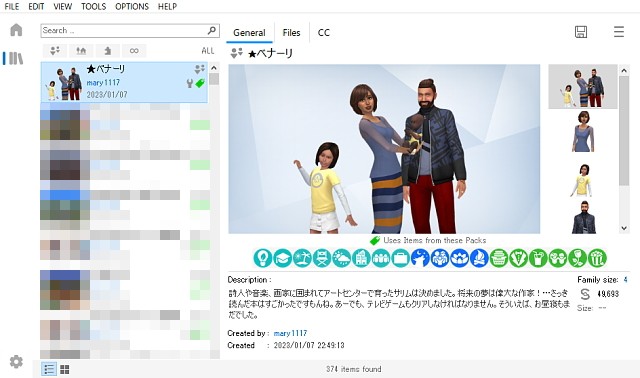
Task: Open the hamburger menu icon
Action: 619,32
